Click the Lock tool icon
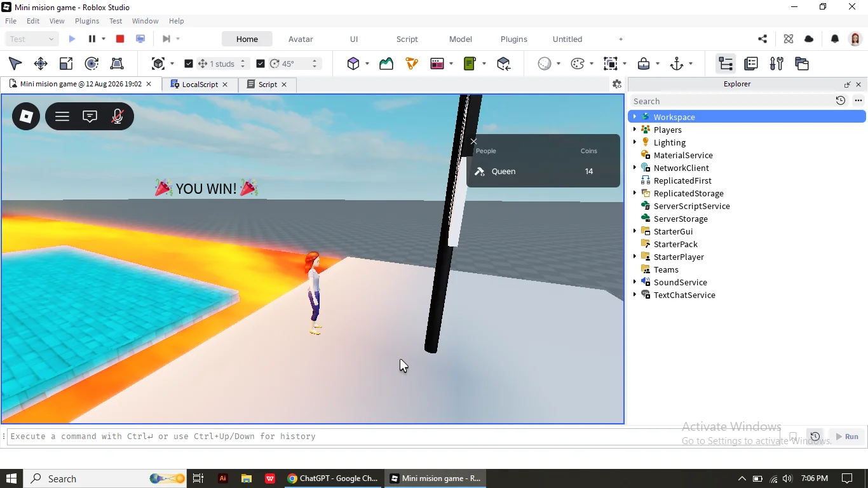Screen dimensions: 868x488 coord(644,64)
